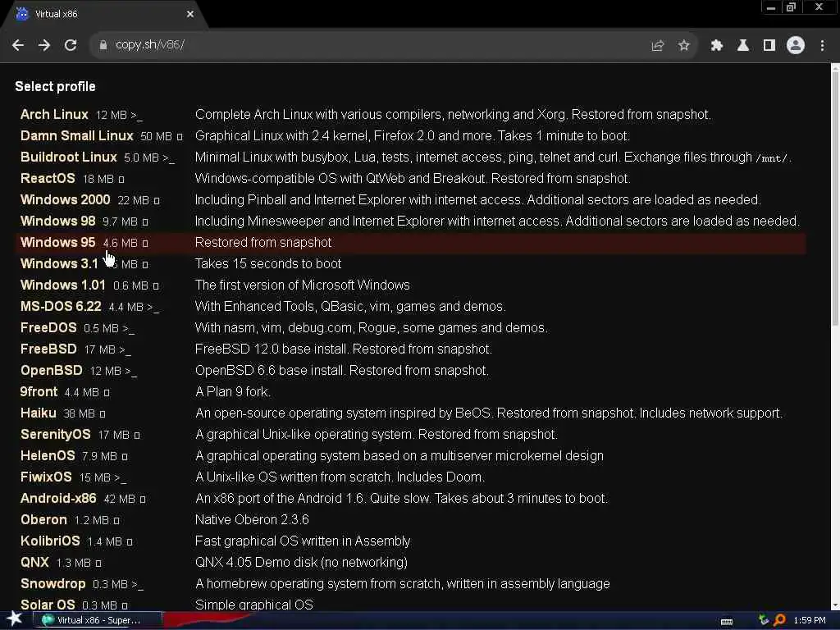Click 'The first version of Microsoft Windows' text

point(302,285)
